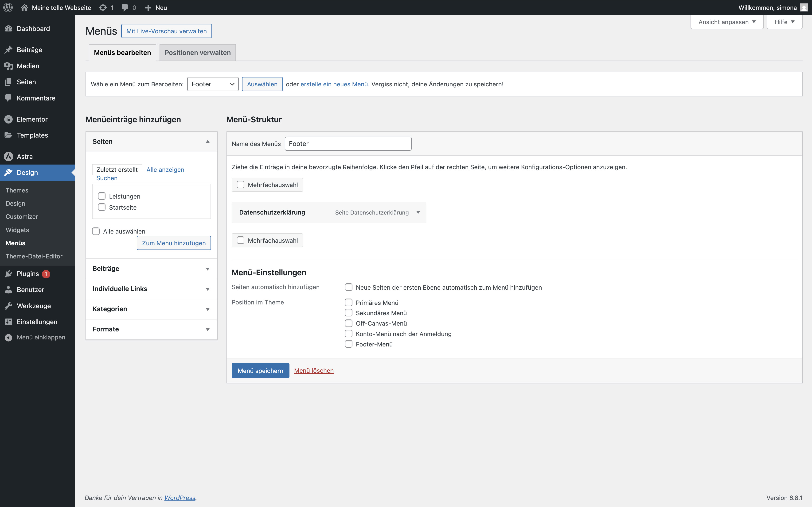Open the Medien icon in sidebar
The height and width of the screenshot is (507, 812).
coord(8,66)
